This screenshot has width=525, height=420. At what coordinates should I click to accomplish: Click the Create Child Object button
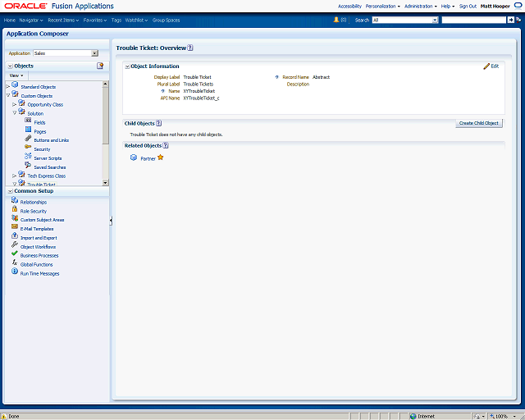pyautogui.click(x=479, y=123)
